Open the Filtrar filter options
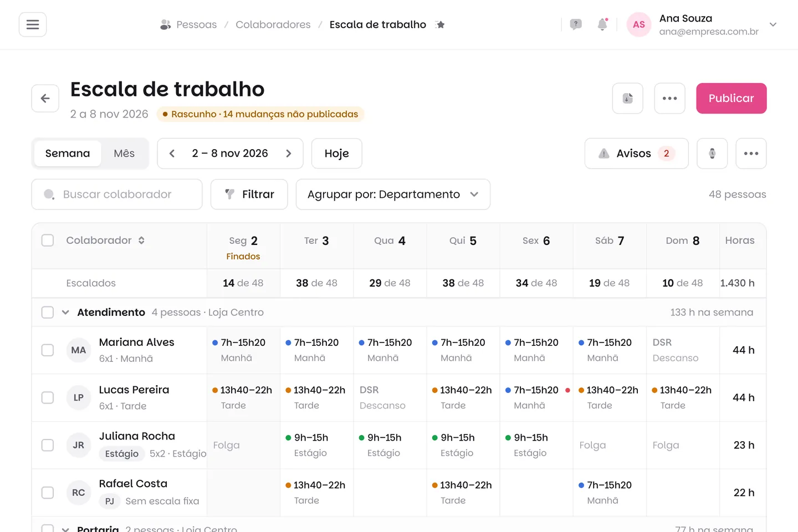This screenshot has width=798, height=532. (x=249, y=195)
